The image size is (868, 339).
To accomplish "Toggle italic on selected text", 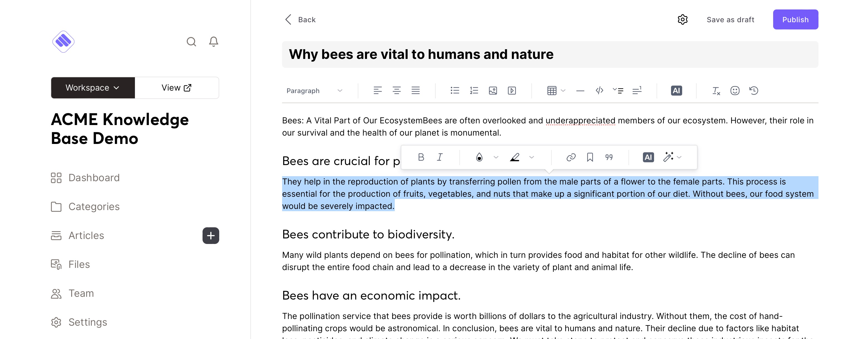I will [440, 157].
